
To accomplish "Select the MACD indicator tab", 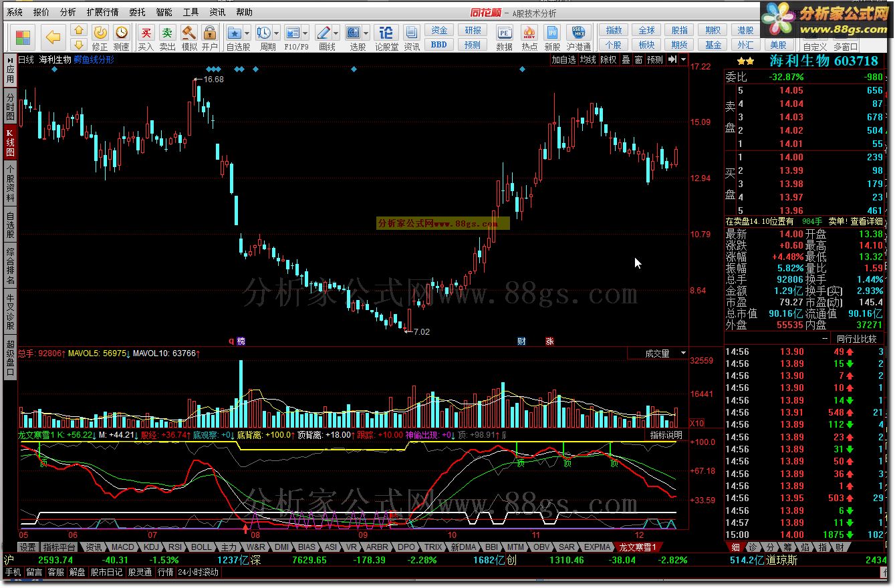I will (x=123, y=547).
